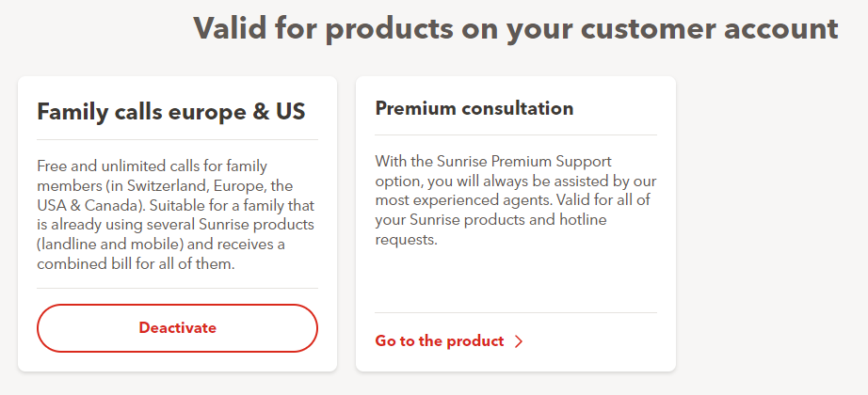Click the words 'most experienced agents'
The height and width of the screenshot is (395, 868).
click(461, 200)
